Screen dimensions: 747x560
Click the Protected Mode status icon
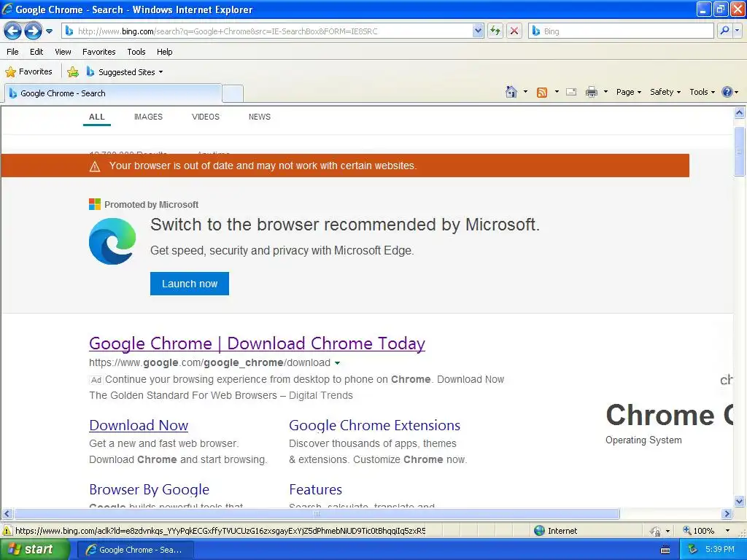[656, 531]
